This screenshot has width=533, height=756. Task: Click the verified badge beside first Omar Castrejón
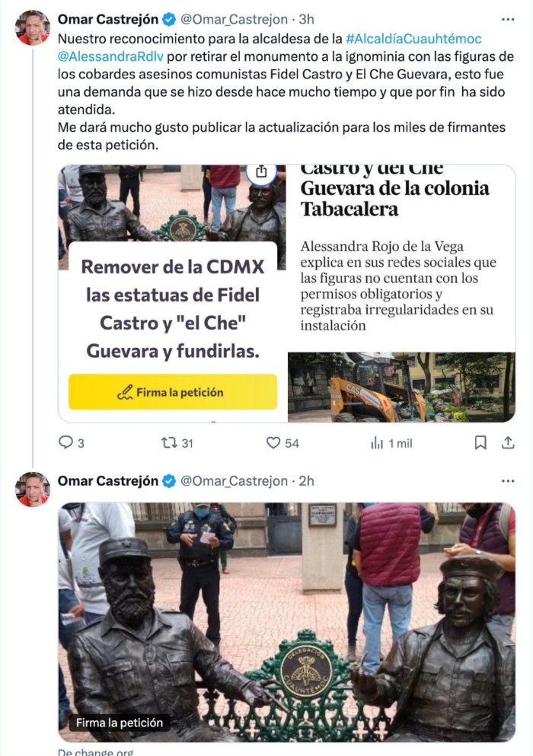169,19
